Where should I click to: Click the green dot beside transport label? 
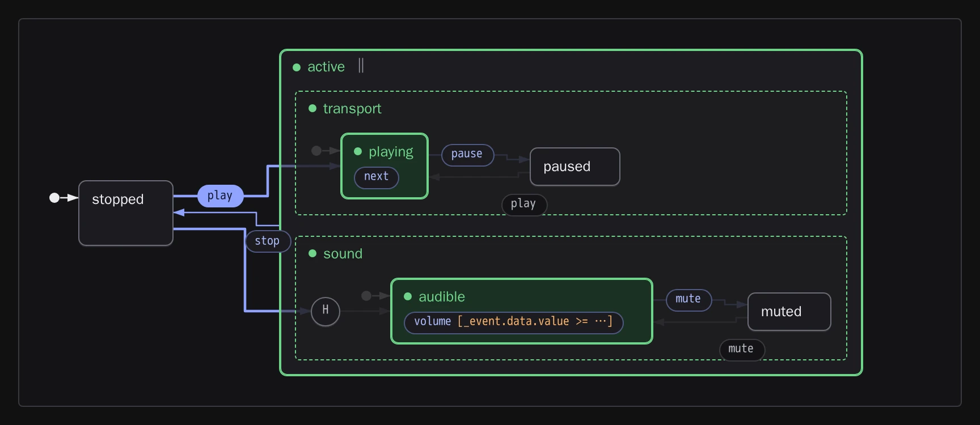coord(312,108)
